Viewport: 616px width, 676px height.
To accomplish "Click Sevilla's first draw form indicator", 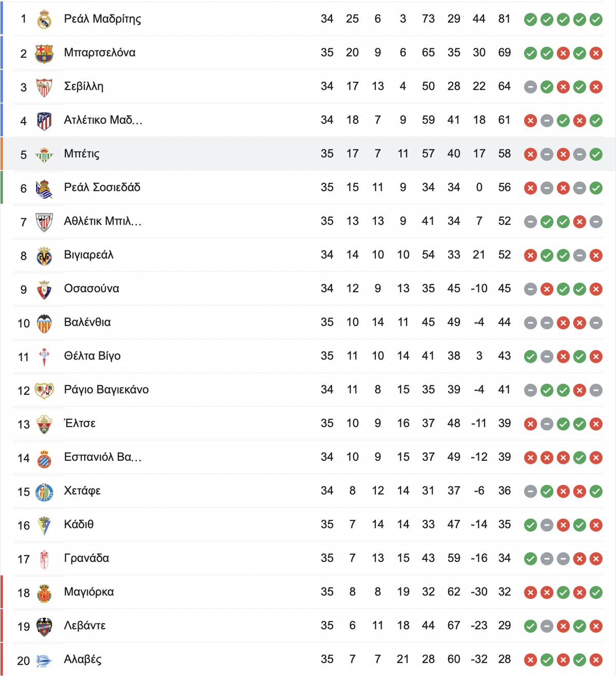I will [x=530, y=87].
